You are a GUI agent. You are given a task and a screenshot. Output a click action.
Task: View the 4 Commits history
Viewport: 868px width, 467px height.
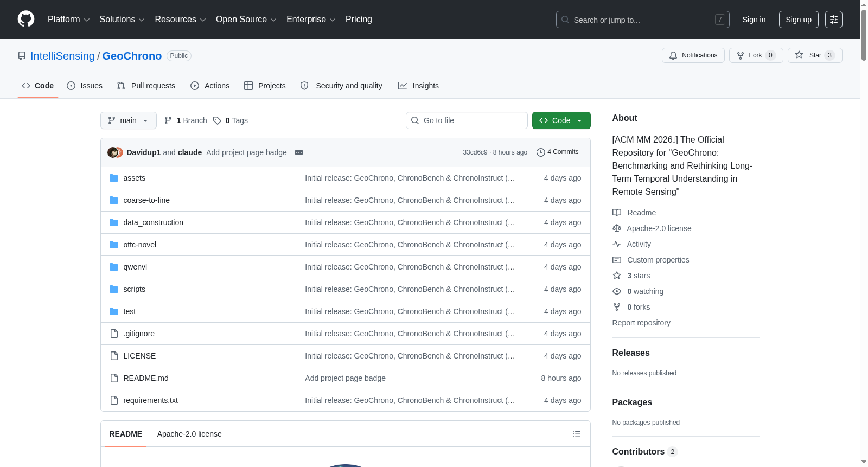(558, 152)
